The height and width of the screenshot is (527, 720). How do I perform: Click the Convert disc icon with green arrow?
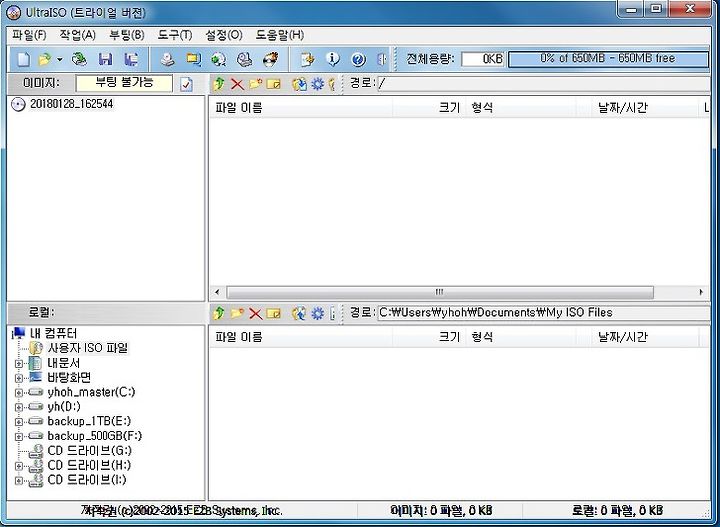(x=219, y=59)
